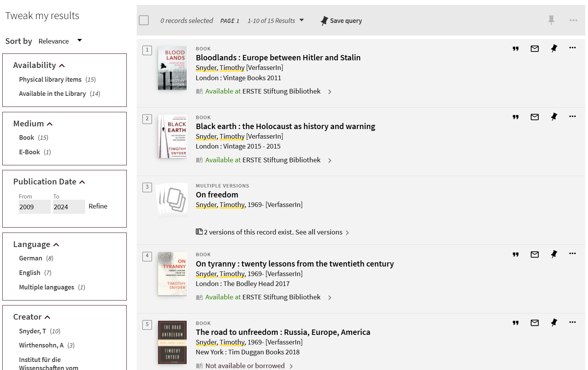Image resolution: width=588 pixels, height=370 pixels.
Task: Pin the Black earth record
Action: click(x=554, y=116)
